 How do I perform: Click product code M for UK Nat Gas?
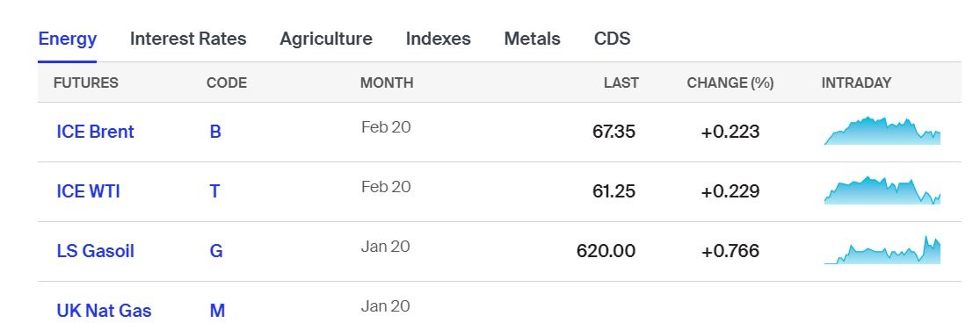217,311
